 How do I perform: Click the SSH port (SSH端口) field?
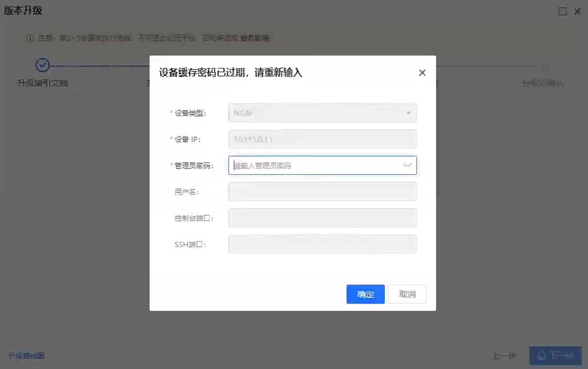pyautogui.click(x=322, y=244)
